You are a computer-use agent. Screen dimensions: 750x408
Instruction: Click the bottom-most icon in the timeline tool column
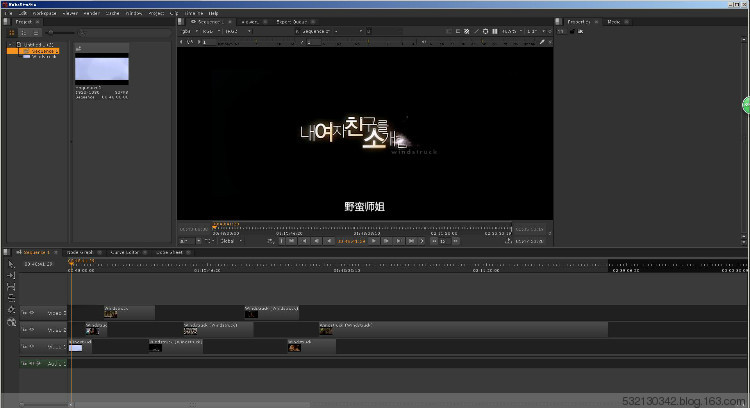click(x=11, y=322)
